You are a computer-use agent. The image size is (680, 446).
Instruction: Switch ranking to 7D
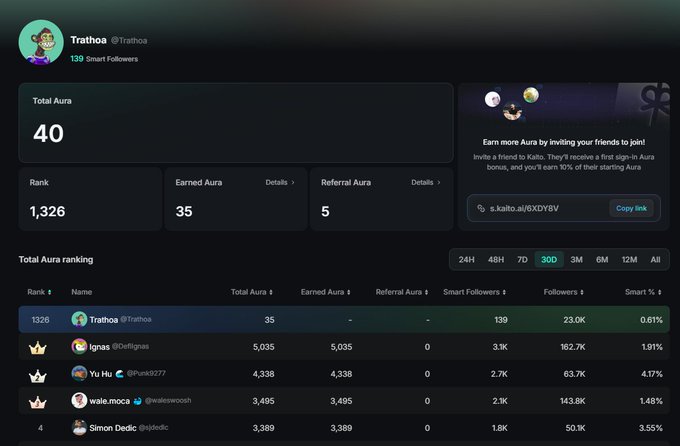522,259
